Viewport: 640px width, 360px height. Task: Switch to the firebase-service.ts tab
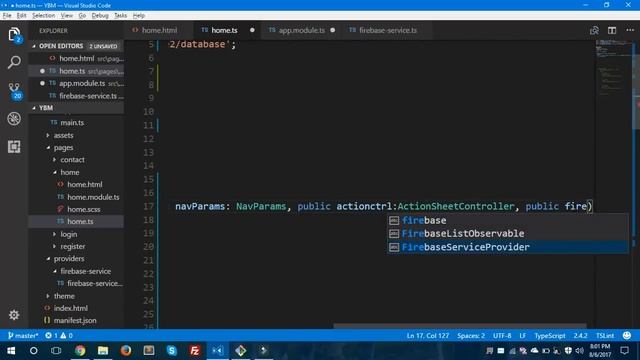[388, 30]
